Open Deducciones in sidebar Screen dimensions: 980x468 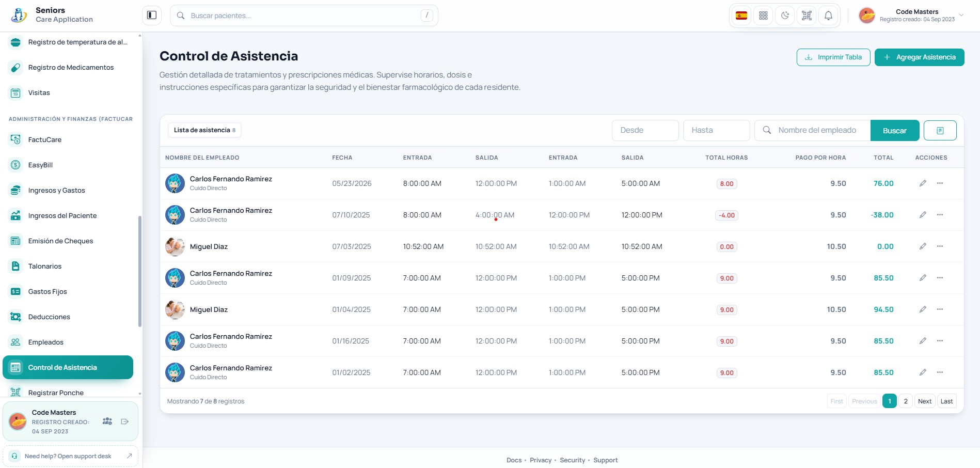(68, 317)
